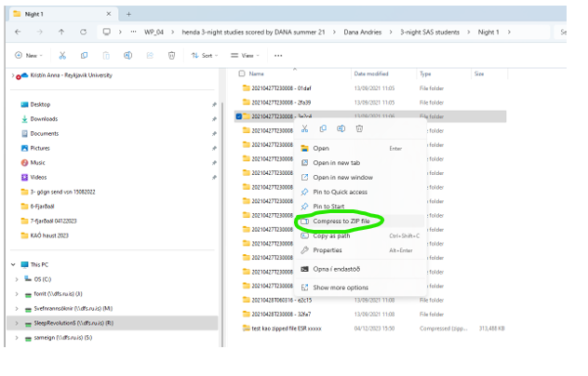Collapse the This PC tree node
Screen dimensions: 588x376
(13, 264)
